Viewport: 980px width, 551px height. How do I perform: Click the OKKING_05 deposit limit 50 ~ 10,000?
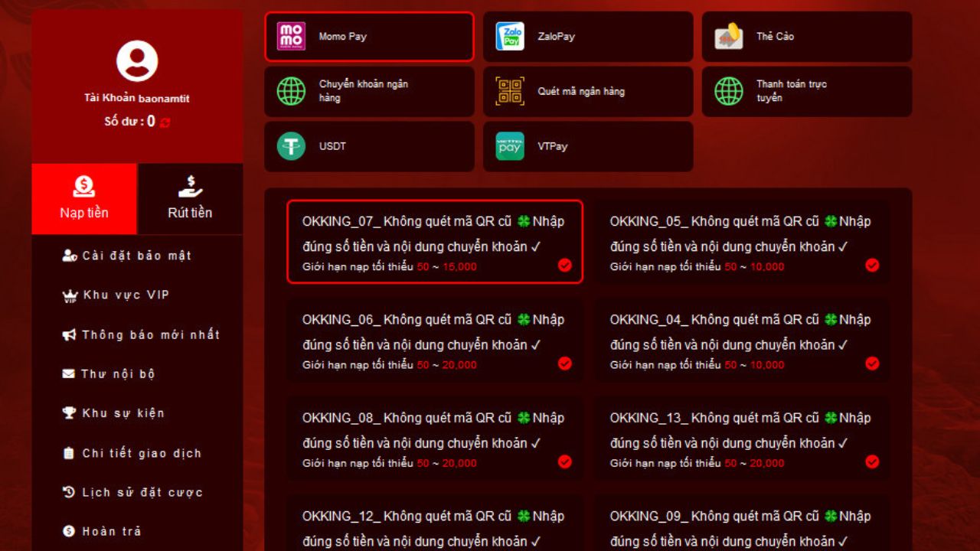click(x=755, y=266)
